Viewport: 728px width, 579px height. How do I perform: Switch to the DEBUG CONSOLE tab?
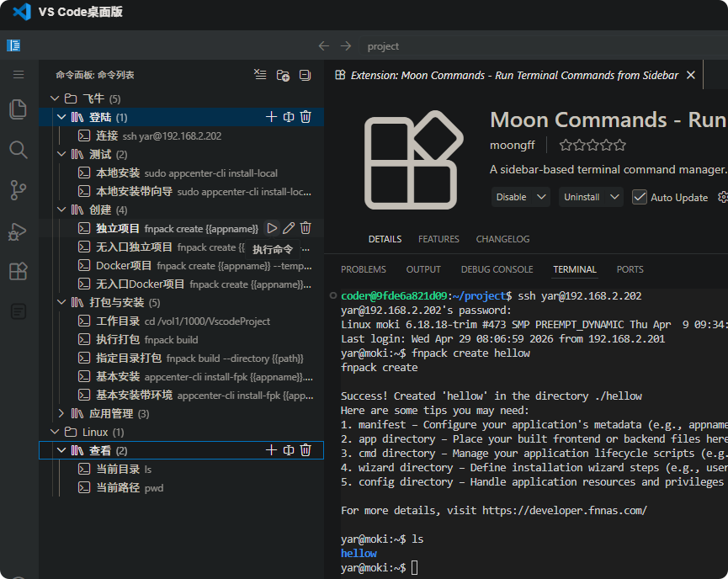point(497,269)
